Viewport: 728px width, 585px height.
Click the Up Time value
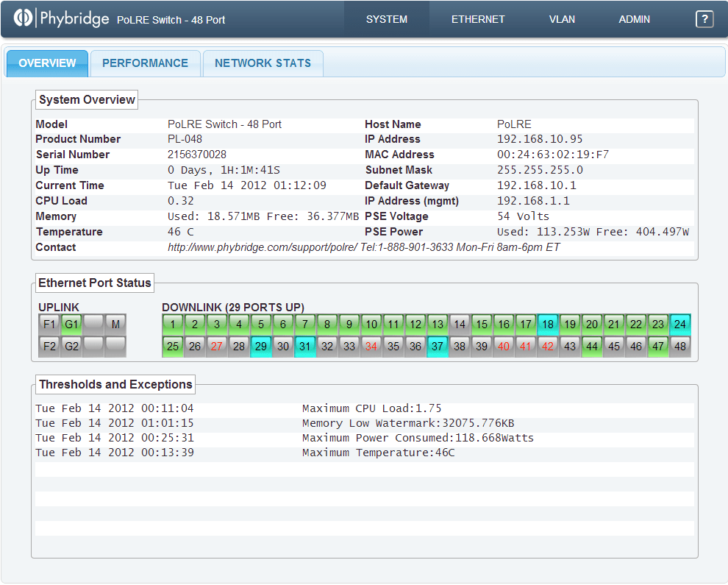pyautogui.click(x=224, y=170)
